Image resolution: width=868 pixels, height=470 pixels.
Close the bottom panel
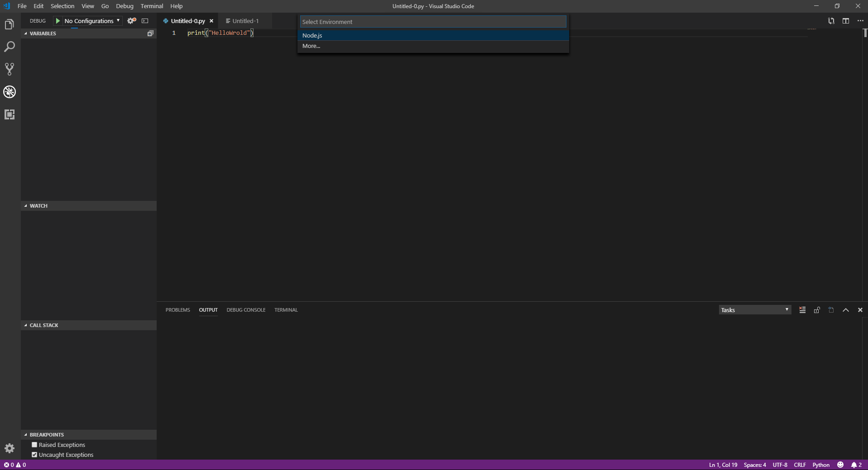[860, 310]
